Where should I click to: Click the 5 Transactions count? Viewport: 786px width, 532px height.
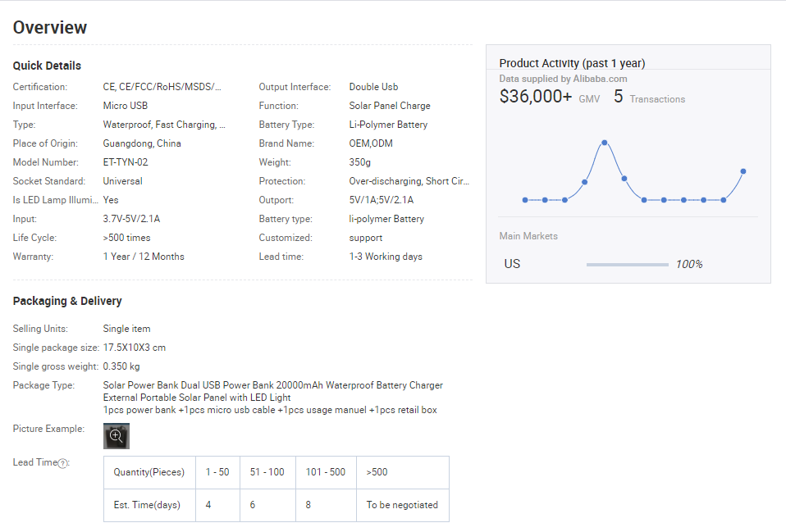tap(619, 97)
